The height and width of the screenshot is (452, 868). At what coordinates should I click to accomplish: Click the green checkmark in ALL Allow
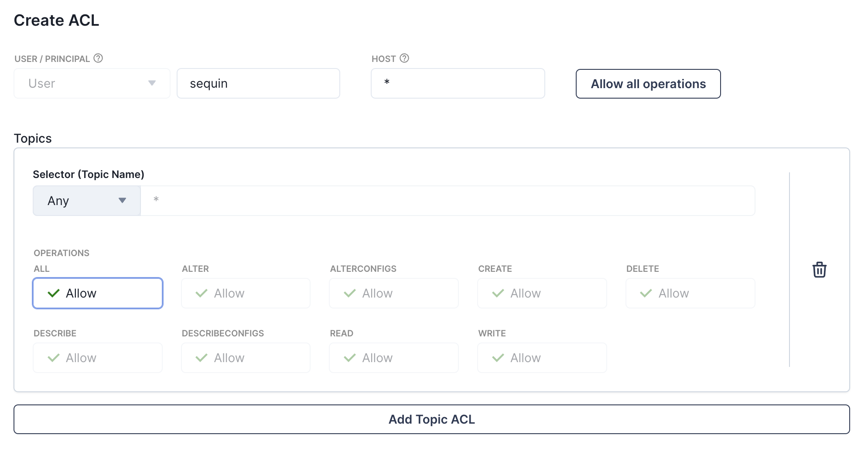pyautogui.click(x=53, y=293)
